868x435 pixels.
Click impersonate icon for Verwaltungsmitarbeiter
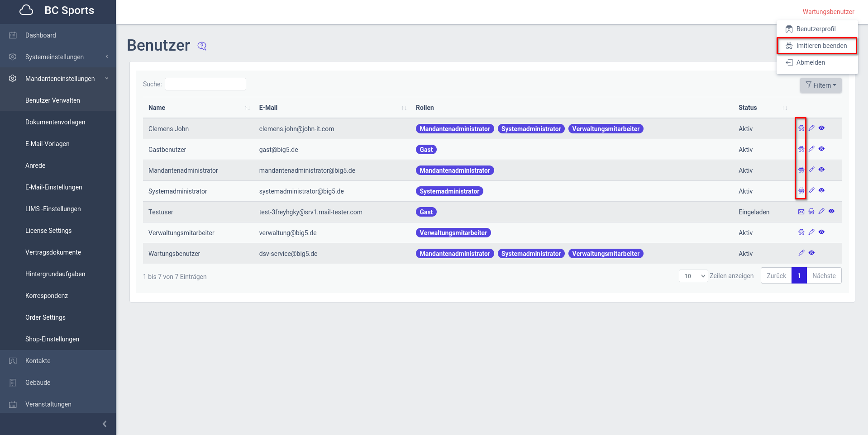801,232
